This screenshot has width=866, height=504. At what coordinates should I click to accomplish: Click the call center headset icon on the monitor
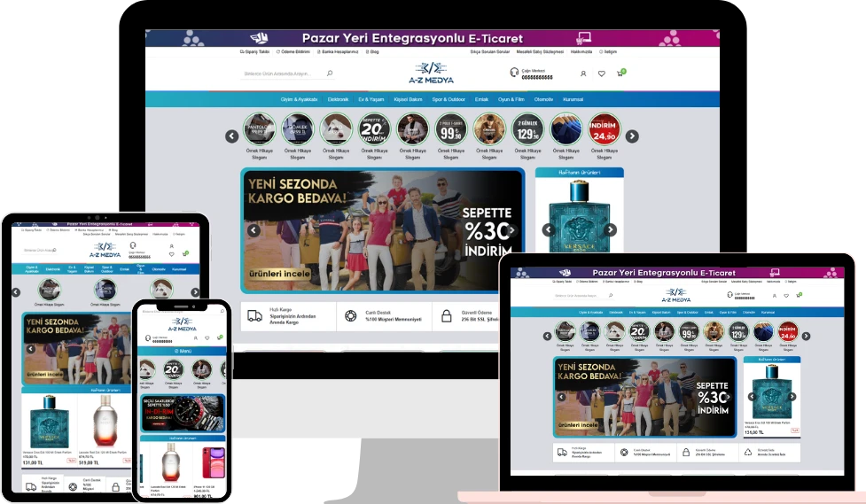tap(514, 73)
